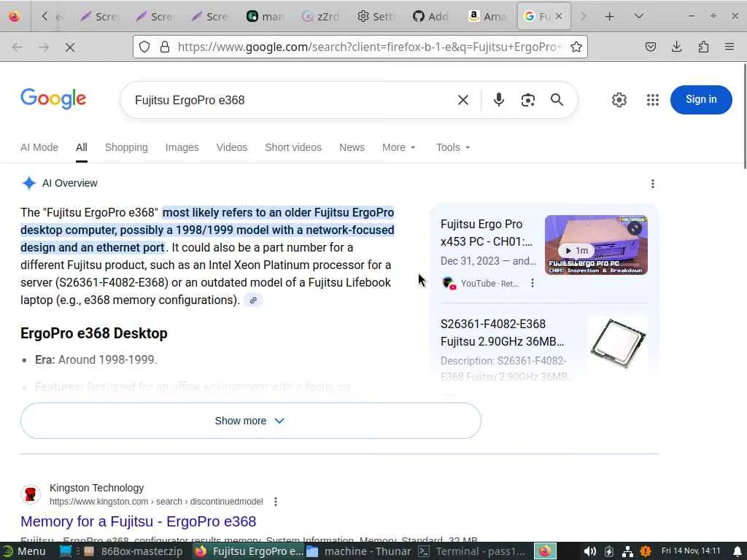Expand the More search filters dropdown

399,147
